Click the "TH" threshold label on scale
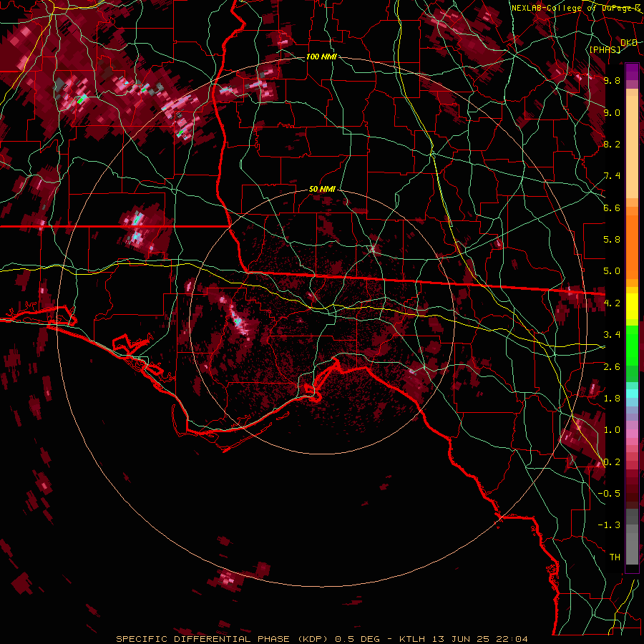 615,557
